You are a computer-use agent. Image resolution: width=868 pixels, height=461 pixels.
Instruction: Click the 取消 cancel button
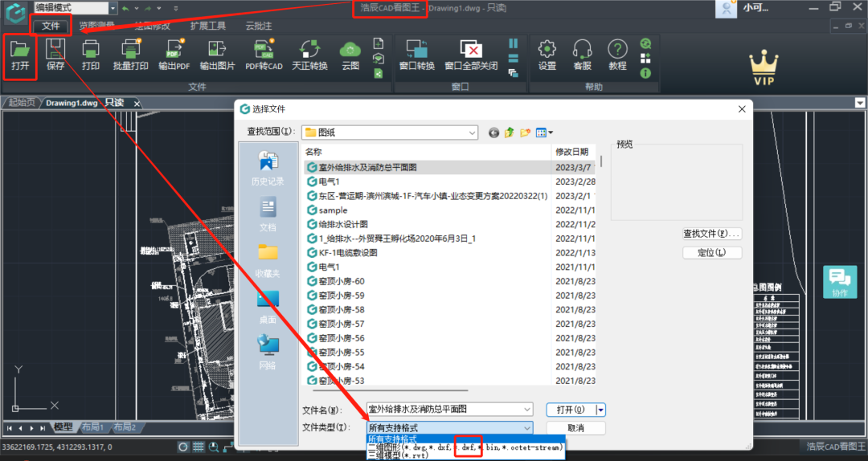(575, 428)
